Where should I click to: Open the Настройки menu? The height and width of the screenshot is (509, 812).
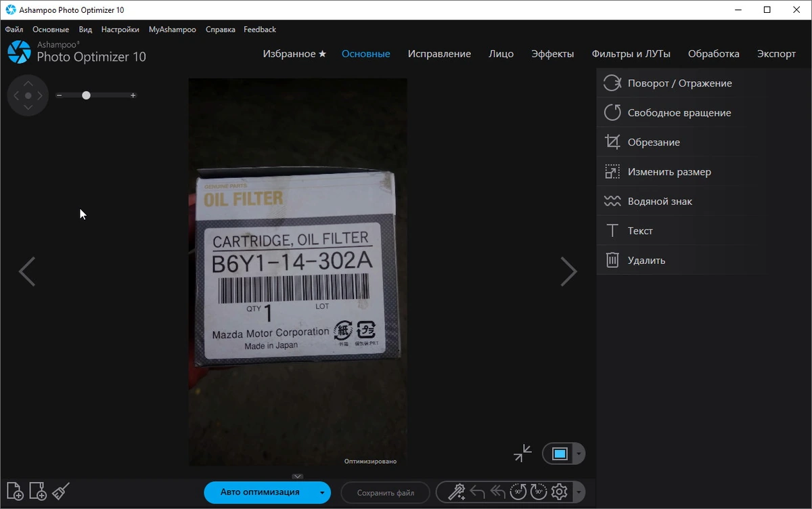pos(120,30)
